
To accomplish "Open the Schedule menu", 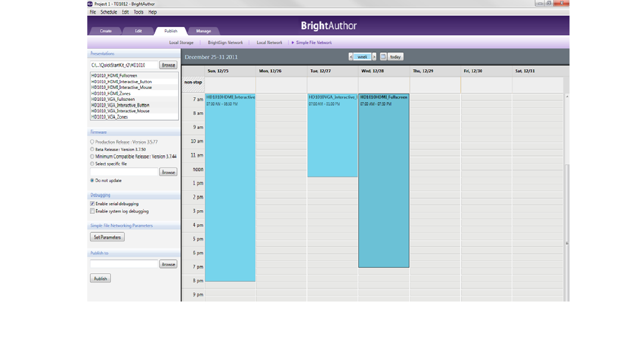I will coord(109,12).
